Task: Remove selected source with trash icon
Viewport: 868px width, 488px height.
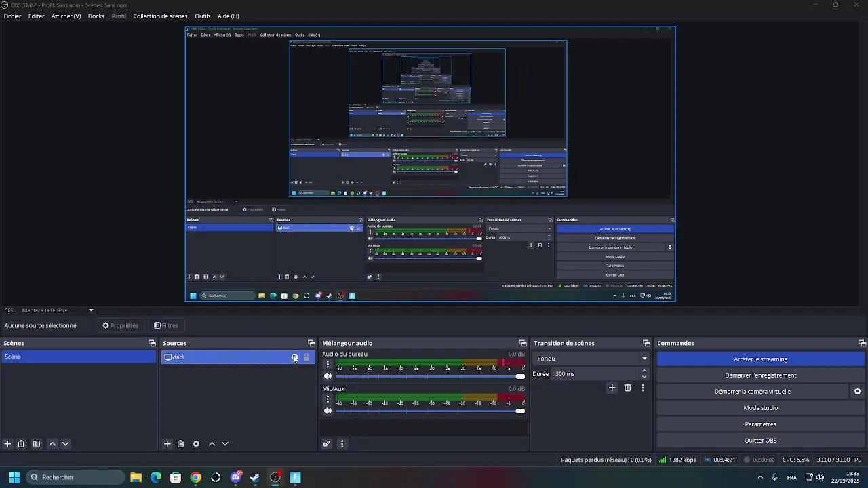Action: point(180,444)
